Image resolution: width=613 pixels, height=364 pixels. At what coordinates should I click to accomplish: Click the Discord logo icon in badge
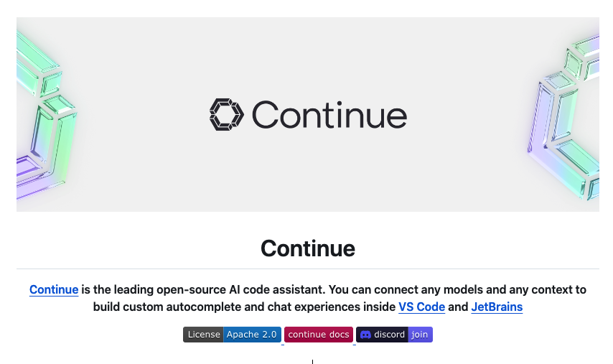[x=365, y=335]
